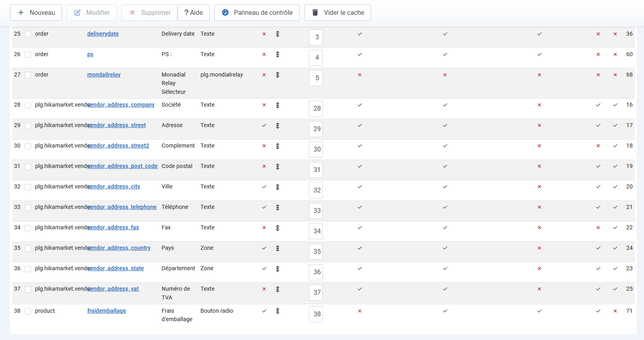Image resolution: width=644 pixels, height=340 pixels.
Task: Open the mondailrelay field link
Action: coord(104,75)
